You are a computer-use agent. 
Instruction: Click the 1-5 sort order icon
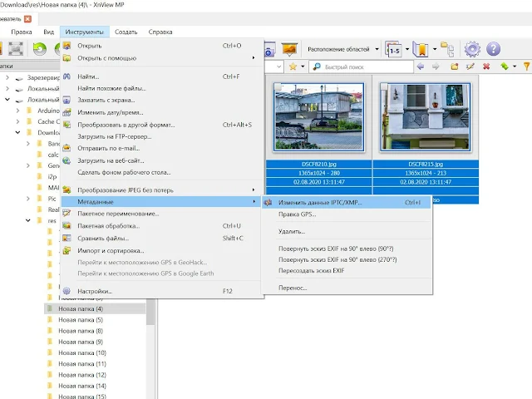(393, 50)
